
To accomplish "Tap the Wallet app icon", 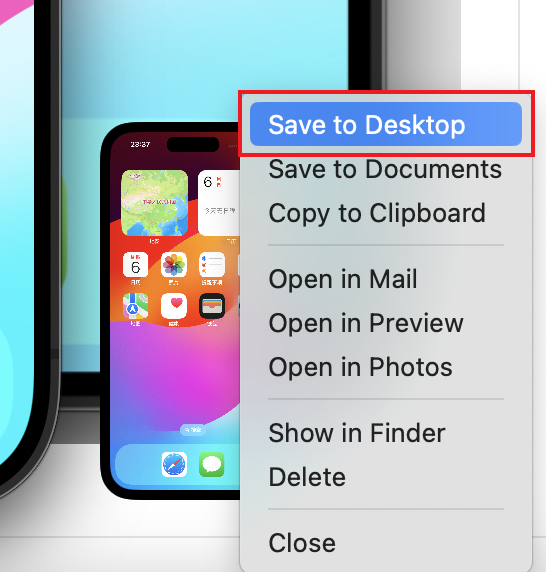I will tap(212, 306).
